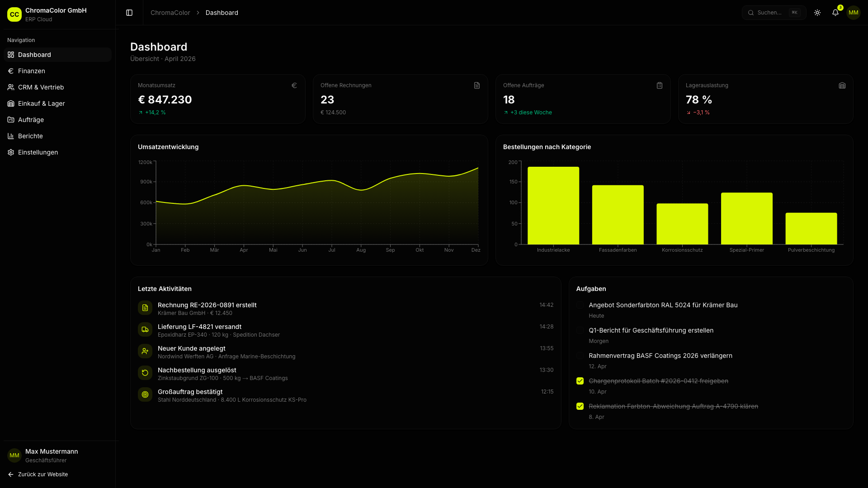The height and width of the screenshot is (488, 868).
Task: Navigate to Berichte in the sidebar
Action: pos(30,136)
